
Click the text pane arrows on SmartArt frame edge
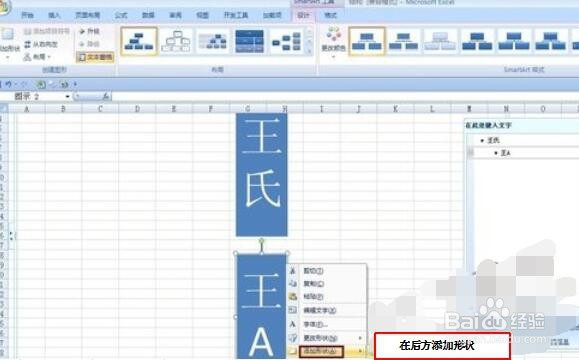[x=11, y=236]
